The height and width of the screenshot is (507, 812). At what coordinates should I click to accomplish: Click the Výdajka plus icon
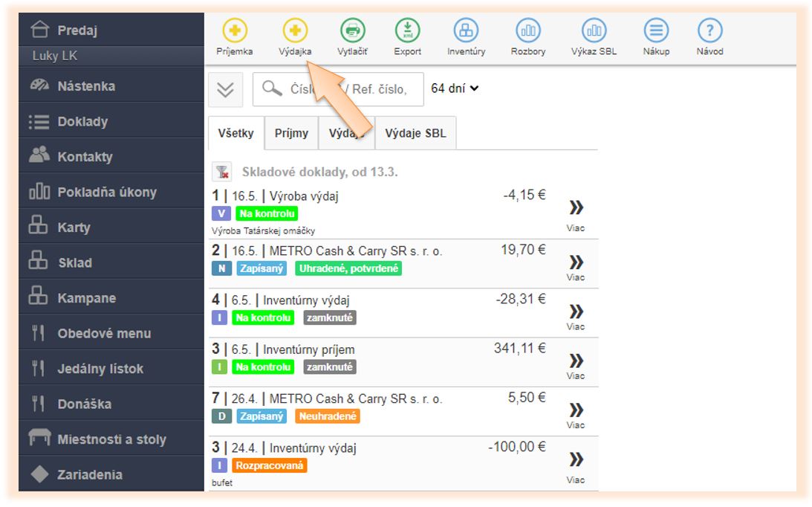295,31
